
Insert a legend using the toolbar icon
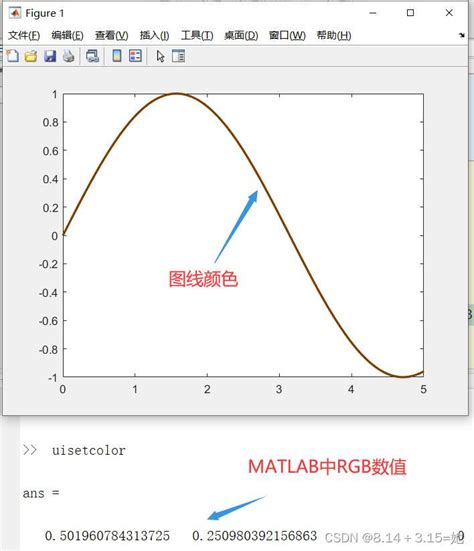(135, 56)
